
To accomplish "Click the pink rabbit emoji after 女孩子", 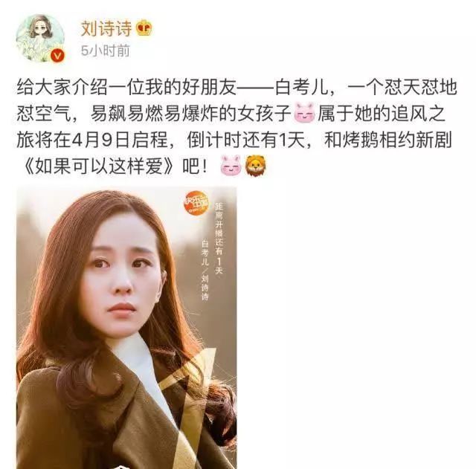I will 304,114.
